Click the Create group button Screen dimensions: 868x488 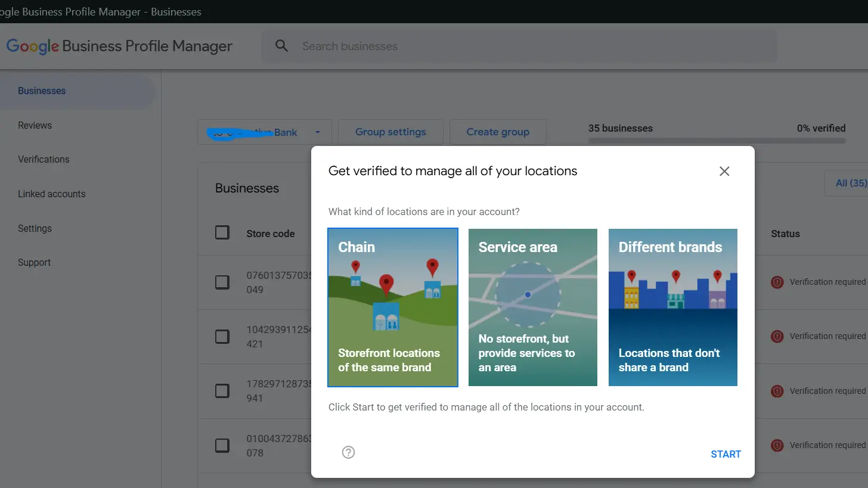(x=498, y=132)
